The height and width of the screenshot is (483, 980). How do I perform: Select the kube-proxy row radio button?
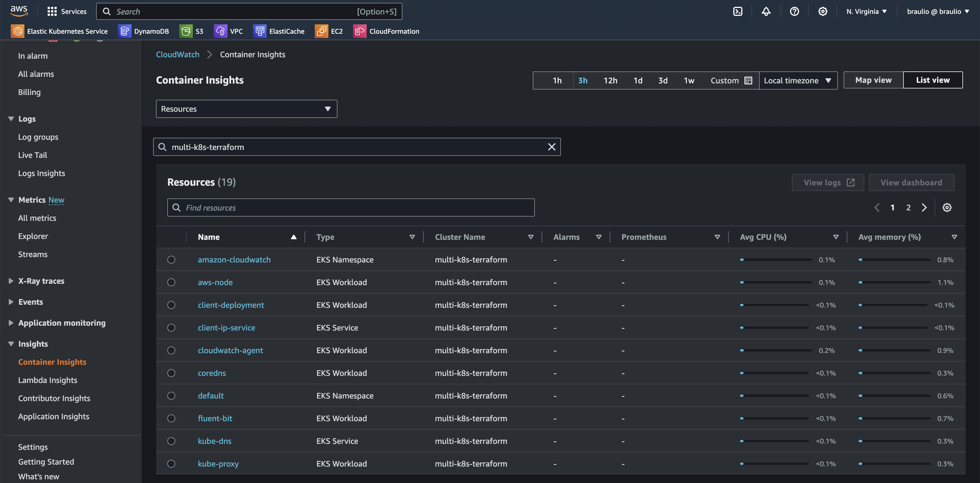(x=171, y=464)
